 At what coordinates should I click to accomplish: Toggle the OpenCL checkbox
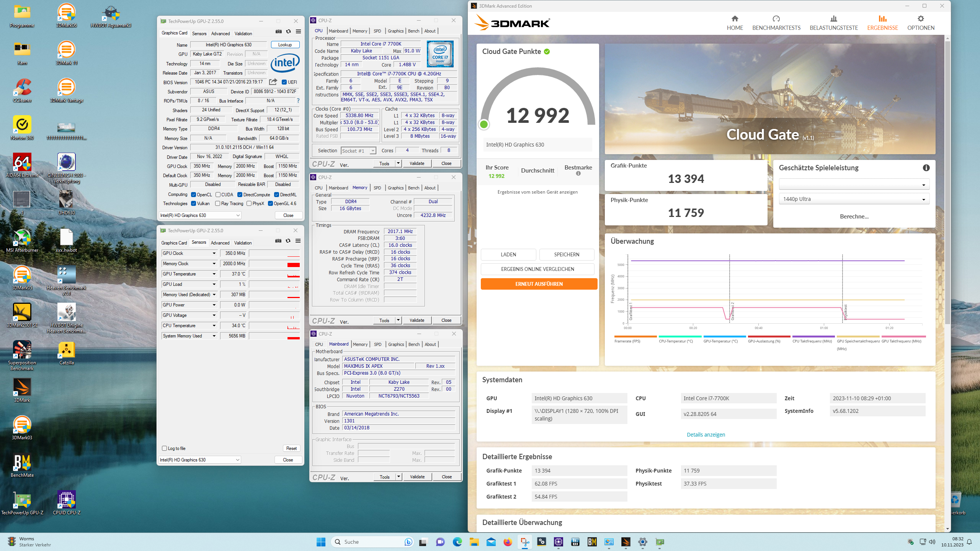194,195
